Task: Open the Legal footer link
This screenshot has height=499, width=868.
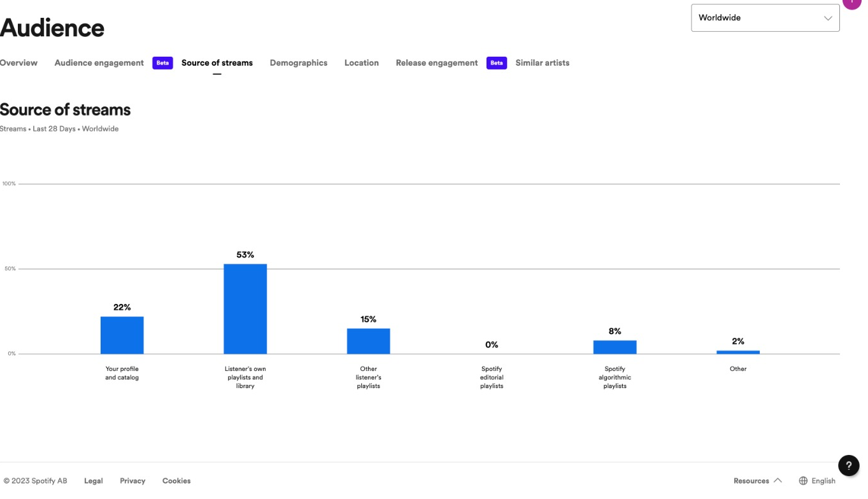Action: tap(94, 481)
